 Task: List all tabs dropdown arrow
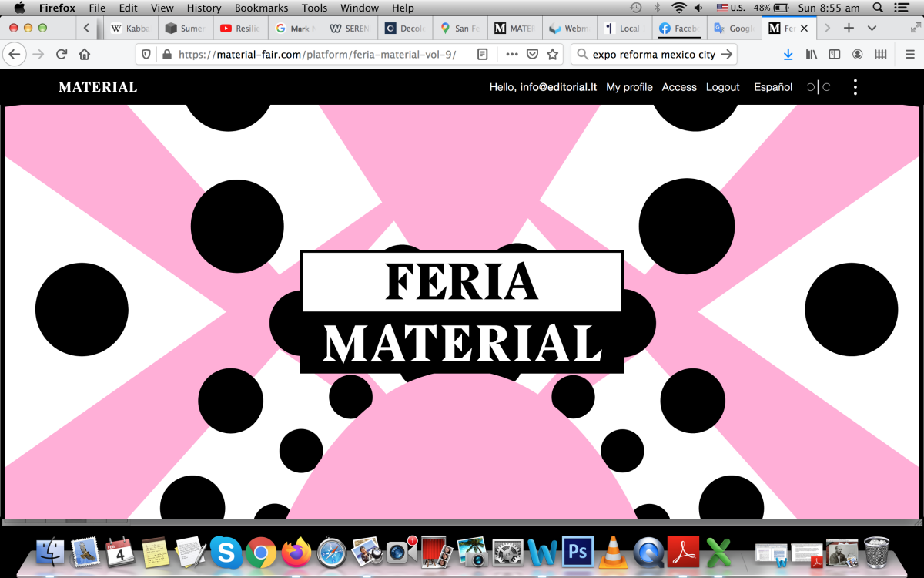point(872,28)
